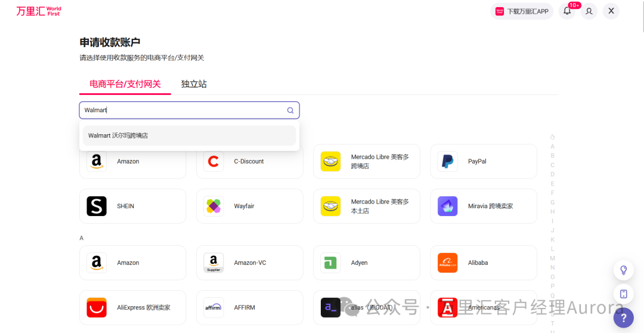Go to letter M in alphabet index

[552, 258]
